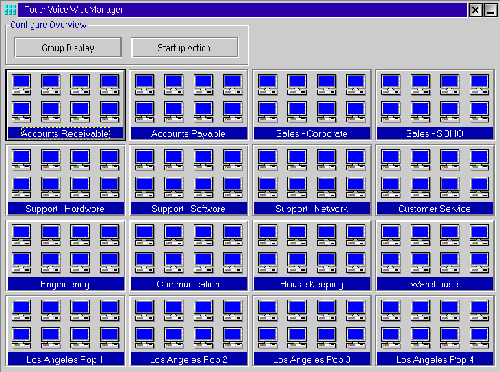Select last bottom-row computer in Warehouse group
500x372 pixels.
479,262
